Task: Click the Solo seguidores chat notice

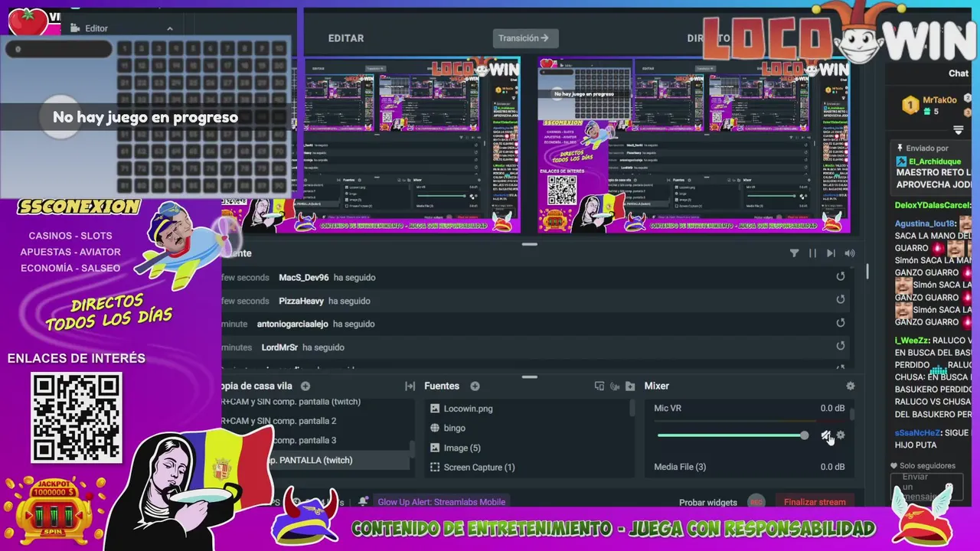Action: (x=923, y=465)
